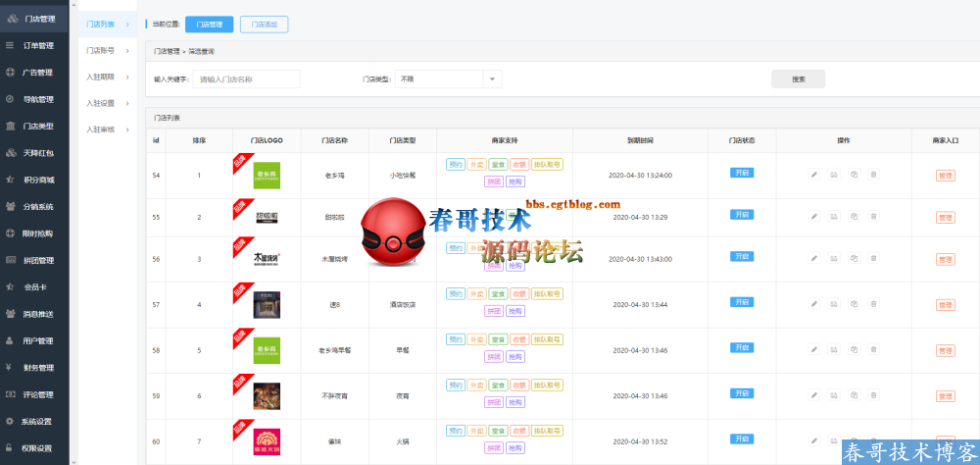This screenshot has width=980, height=465.
Task: Click the 搜索 search button
Action: [x=798, y=78]
